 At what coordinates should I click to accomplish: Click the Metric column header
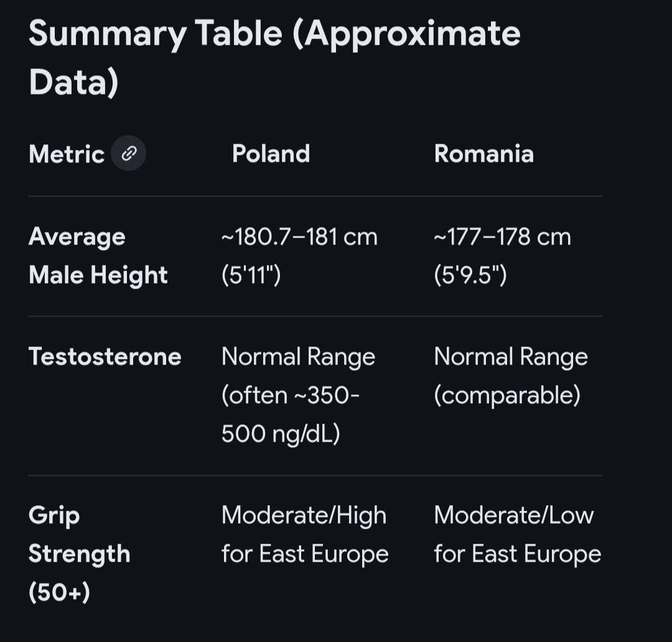coord(67,154)
